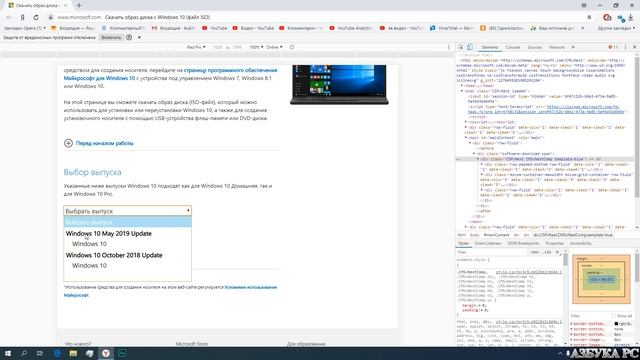Click the 'Включить' button in notification bar

pyautogui.click(x=111, y=37)
